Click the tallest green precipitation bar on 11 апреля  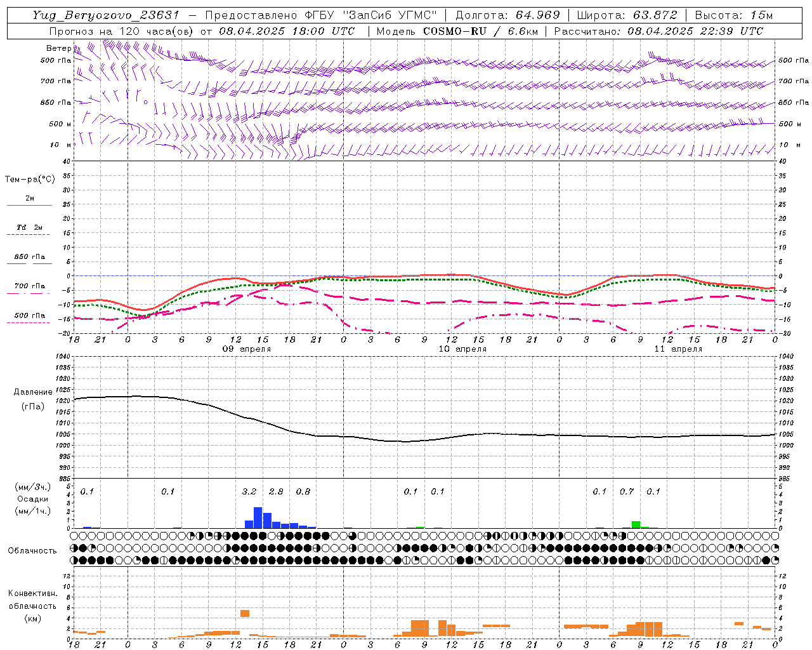pyautogui.click(x=636, y=524)
